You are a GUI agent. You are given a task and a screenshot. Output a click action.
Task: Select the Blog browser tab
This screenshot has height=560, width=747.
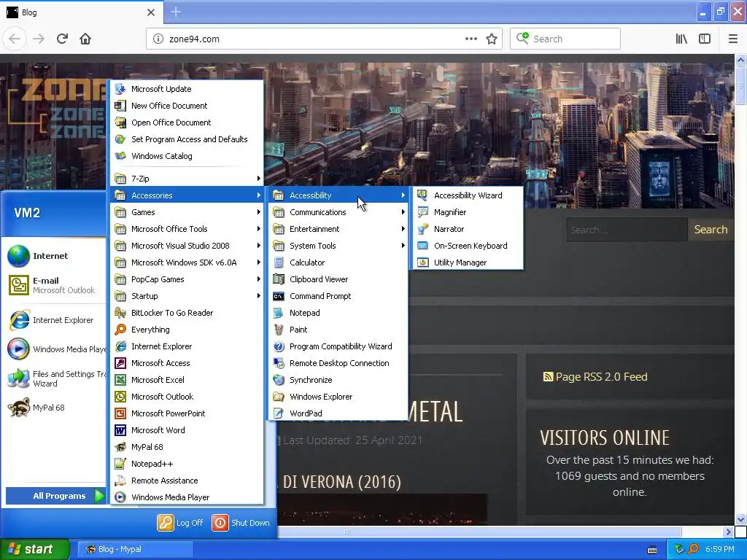coord(81,12)
